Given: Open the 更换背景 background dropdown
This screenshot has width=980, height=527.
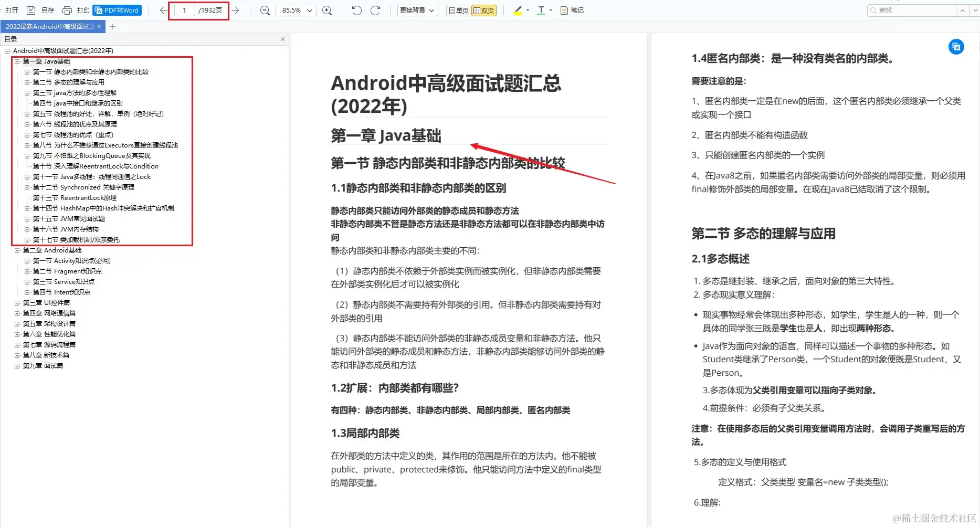Looking at the screenshot, I should coord(417,10).
